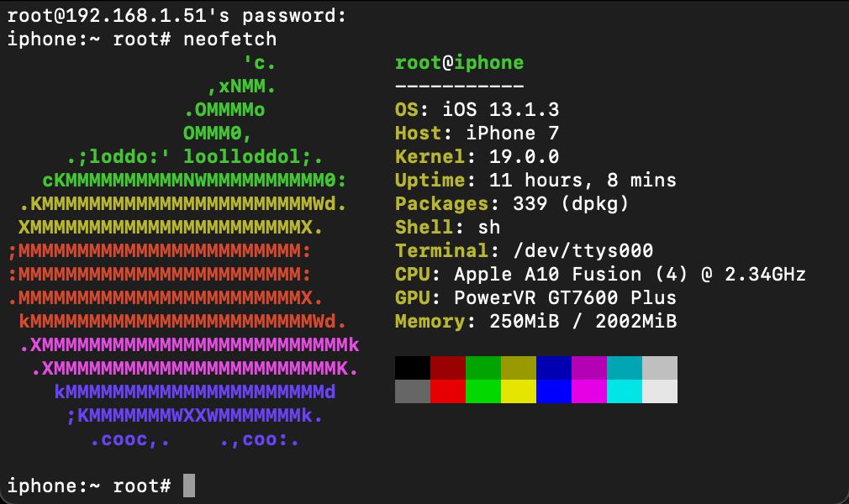Click the white color block
Image resolution: width=849 pixels, height=504 pixels.
[660, 391]
